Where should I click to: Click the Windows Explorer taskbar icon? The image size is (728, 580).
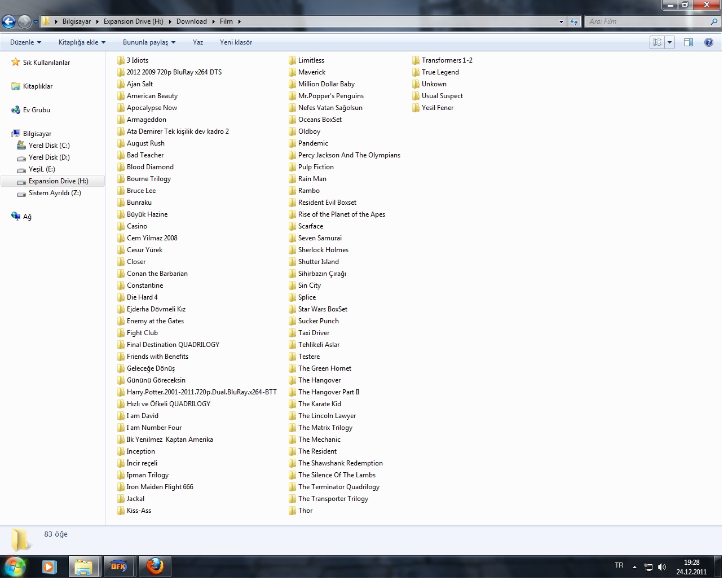click(x=83, y=566)
